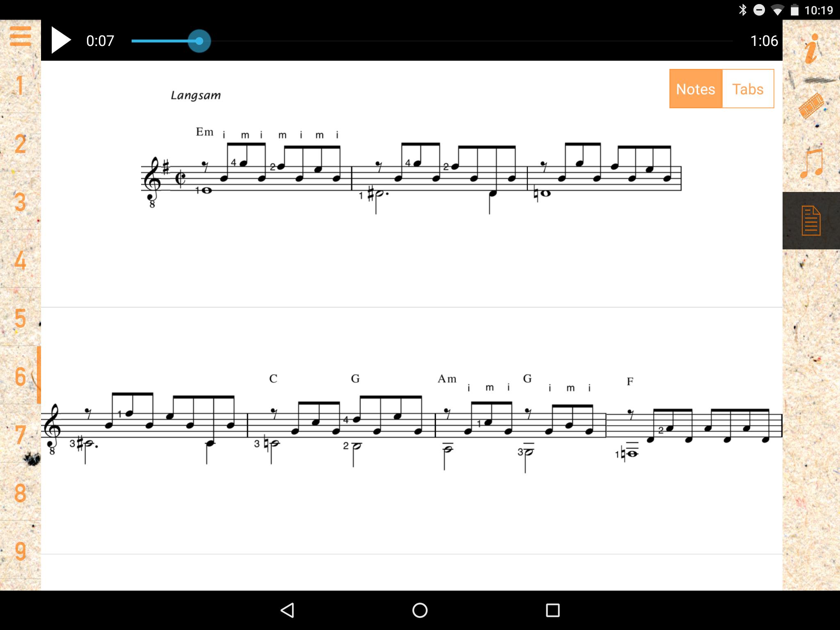
Task: Open the video filmstrip icon
Action: pos(811,106)
